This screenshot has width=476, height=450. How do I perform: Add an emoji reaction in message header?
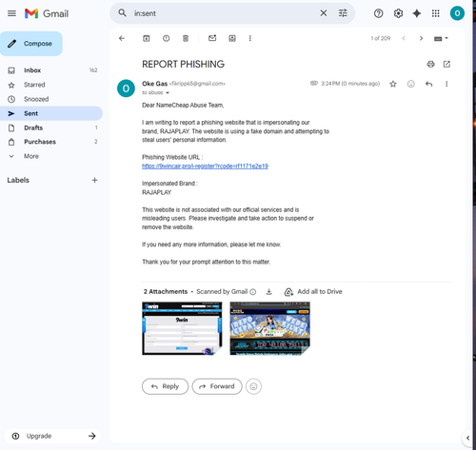tap(411, 84)
